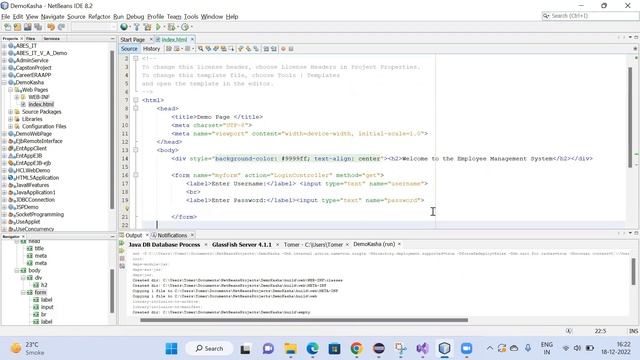Expand the Configuration Files node

tap(11, 127)
